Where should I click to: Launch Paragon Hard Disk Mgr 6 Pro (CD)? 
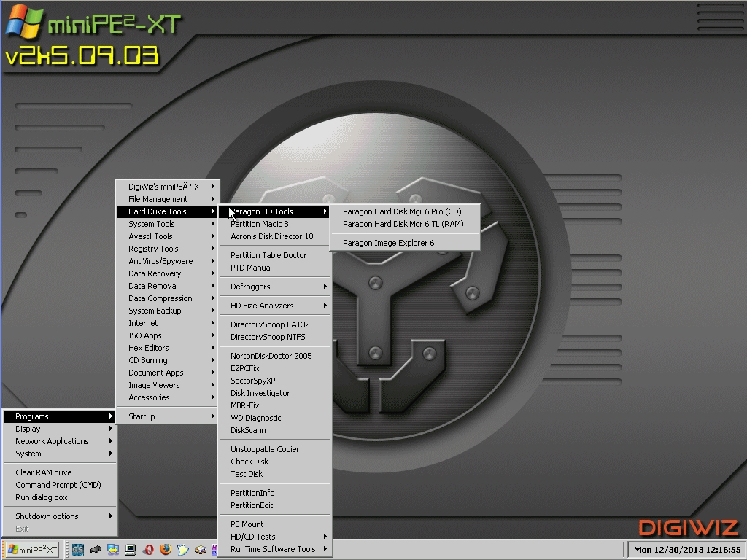point(402,211)
